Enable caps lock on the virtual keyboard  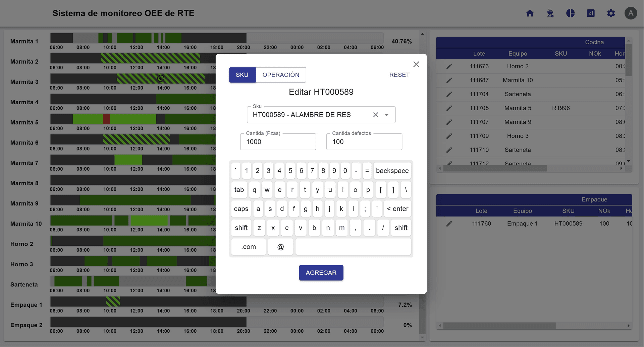pyautogui.click(x=240, y=209)
